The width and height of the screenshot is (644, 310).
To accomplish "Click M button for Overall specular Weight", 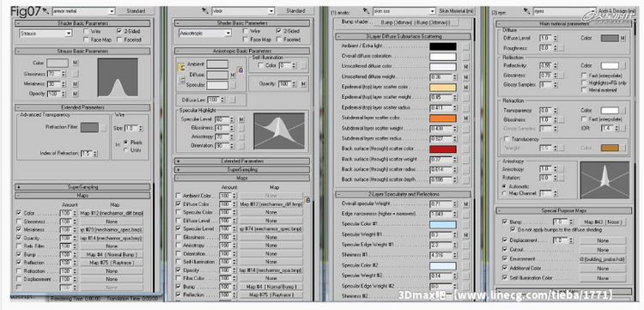I will click(465, 204).
